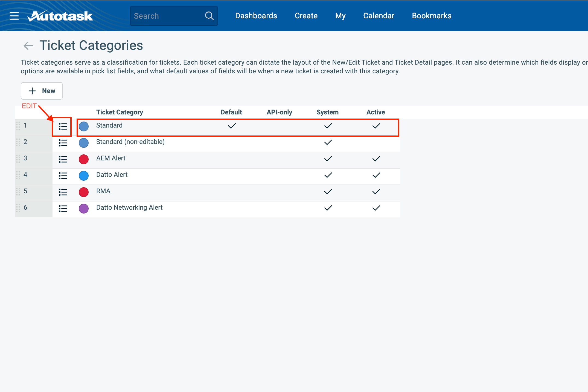This screenshot has width=588, height=392.
Task: Click the purple Datto Networking Alert dot
Action: point(84,209)
